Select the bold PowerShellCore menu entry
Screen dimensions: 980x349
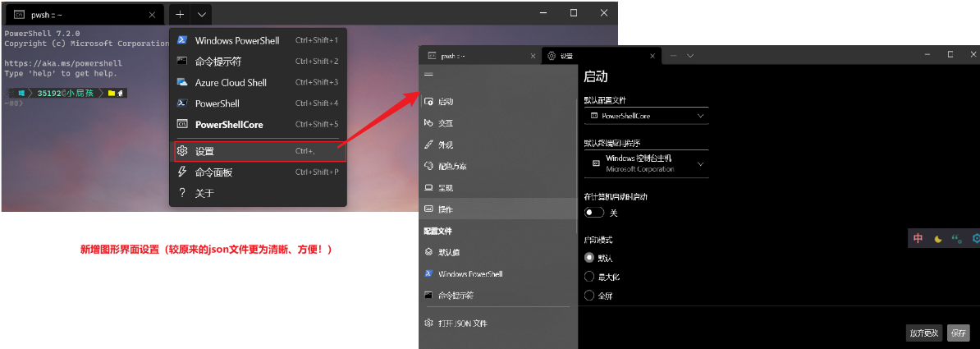click(258, 125)
